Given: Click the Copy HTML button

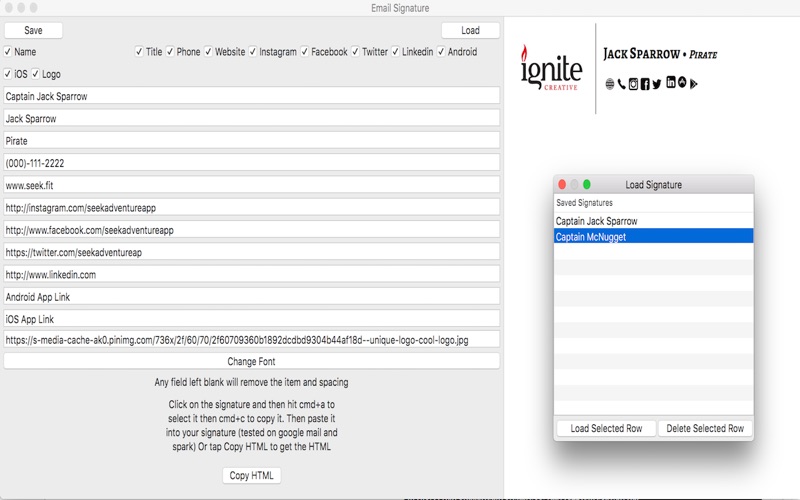Looking at the screenshot, I should pyautogui.click(x=251, y=476).
